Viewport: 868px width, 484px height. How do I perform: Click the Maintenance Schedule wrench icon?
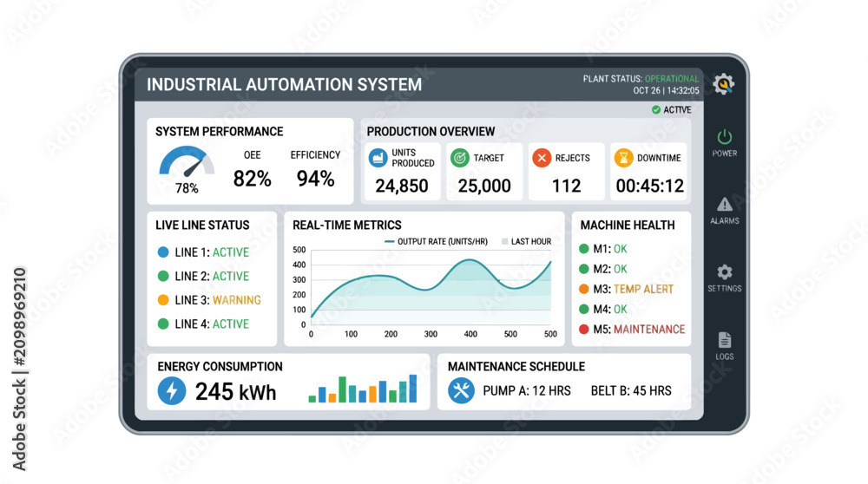point(461,390)
